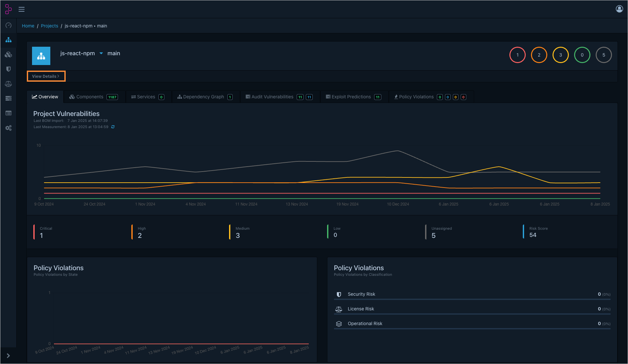Expand the left sidebar collapsed menu
628x364 pixels.
pyautogui.click(x=22, y=9)
